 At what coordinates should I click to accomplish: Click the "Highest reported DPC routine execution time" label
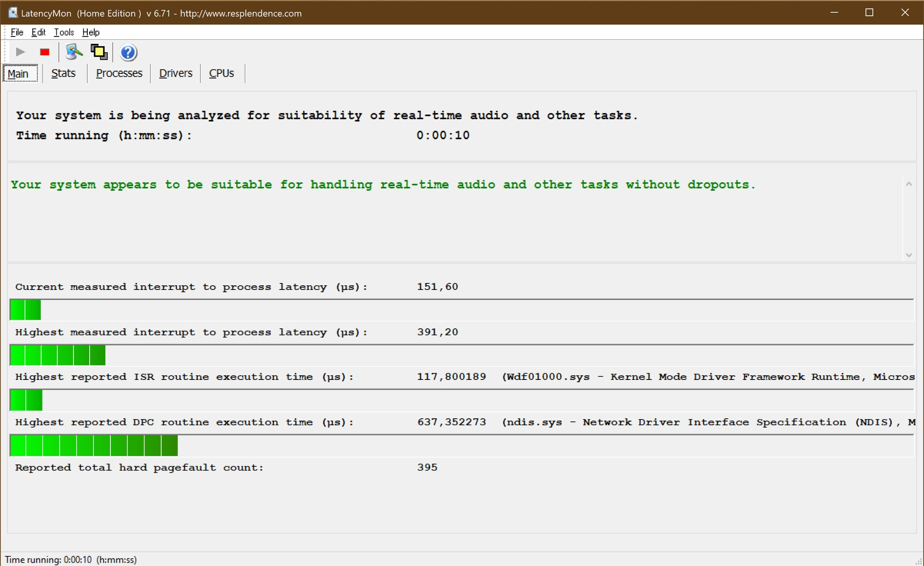pos(184,422)
